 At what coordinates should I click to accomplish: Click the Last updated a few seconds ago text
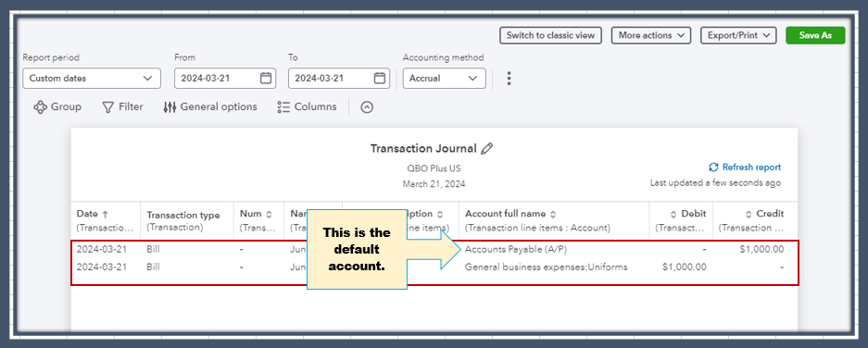point(715,182)
